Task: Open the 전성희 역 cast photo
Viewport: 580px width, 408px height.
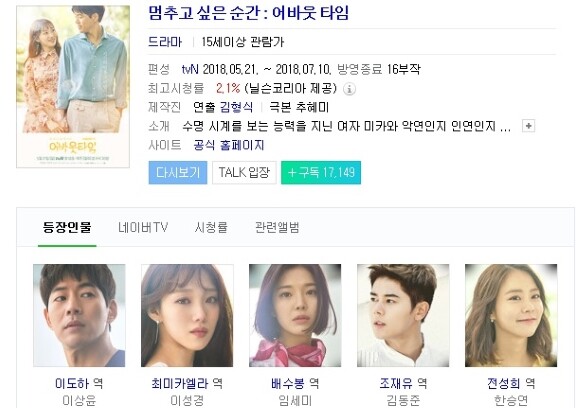Action: pos(511,316)
